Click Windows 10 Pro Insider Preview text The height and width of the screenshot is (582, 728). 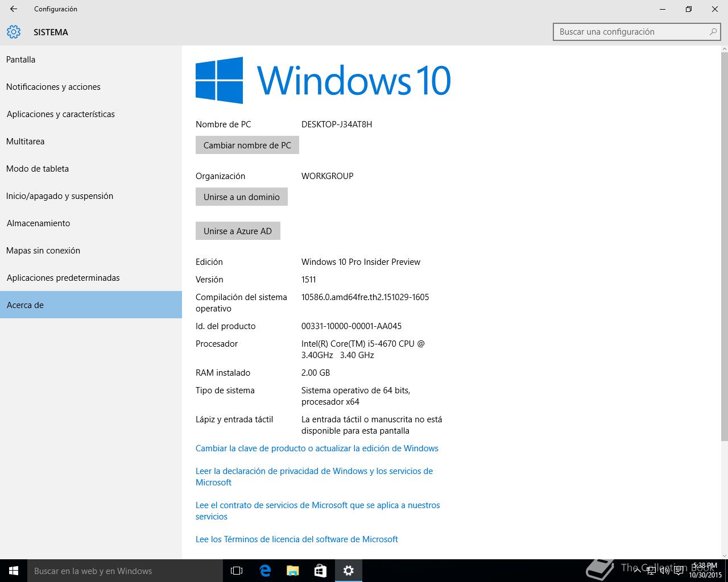361,261
